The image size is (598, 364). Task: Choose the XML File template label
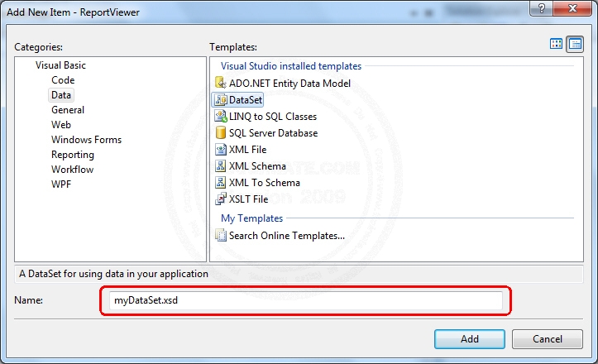247,150
